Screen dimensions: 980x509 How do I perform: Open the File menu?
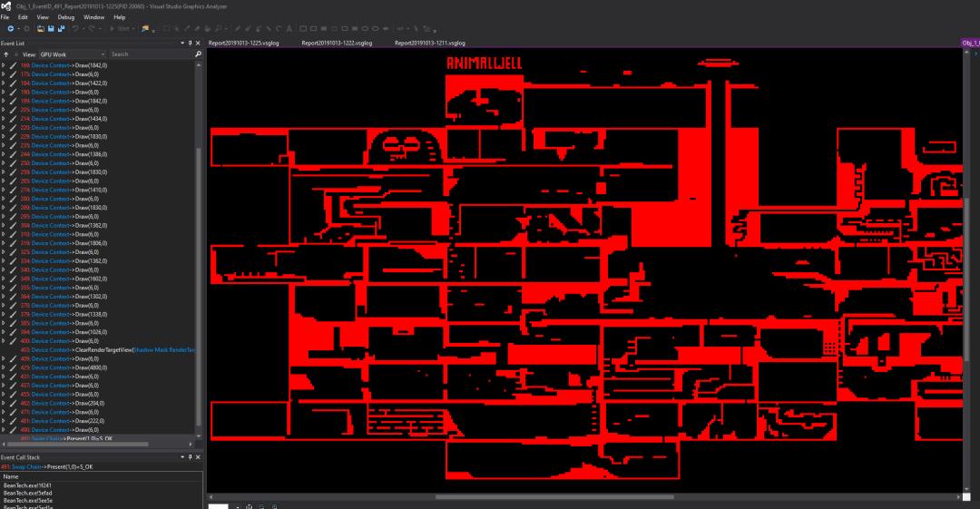pos(5,17)
